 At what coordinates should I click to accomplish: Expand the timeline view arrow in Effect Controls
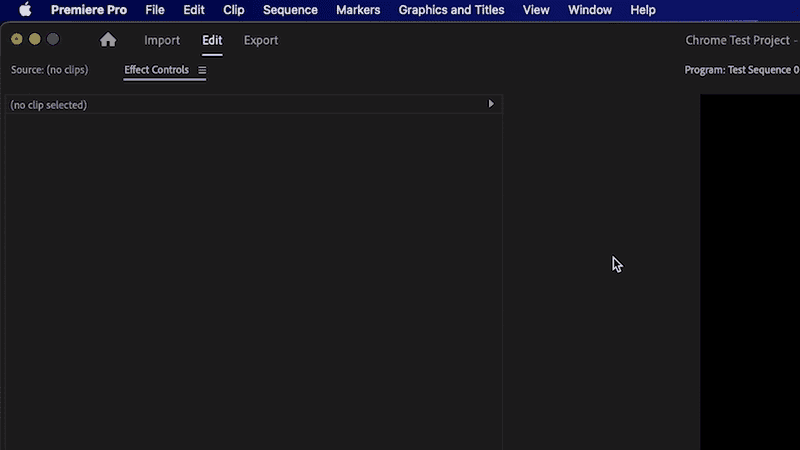click(490, 104)
